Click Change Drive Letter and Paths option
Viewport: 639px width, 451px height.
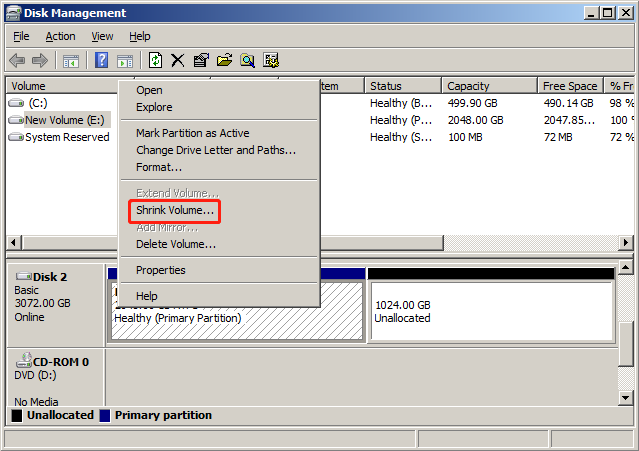(215, 150)
